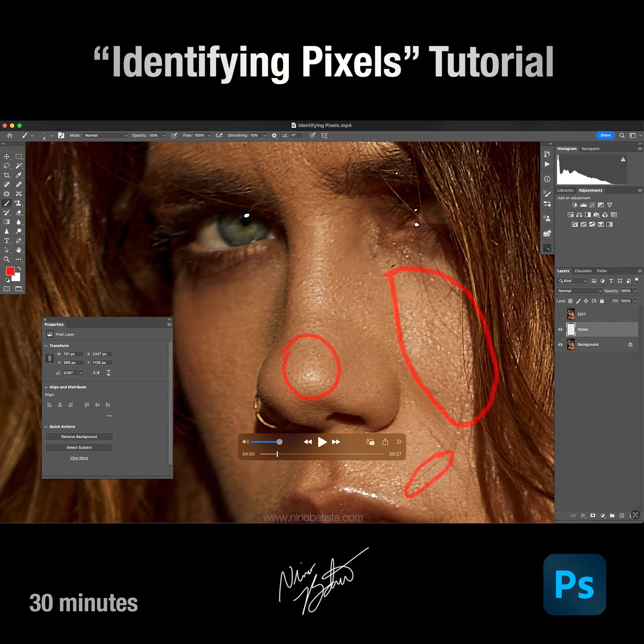Open the View More link
Viewport: 644px width, 644px height.
pos(79,458)
